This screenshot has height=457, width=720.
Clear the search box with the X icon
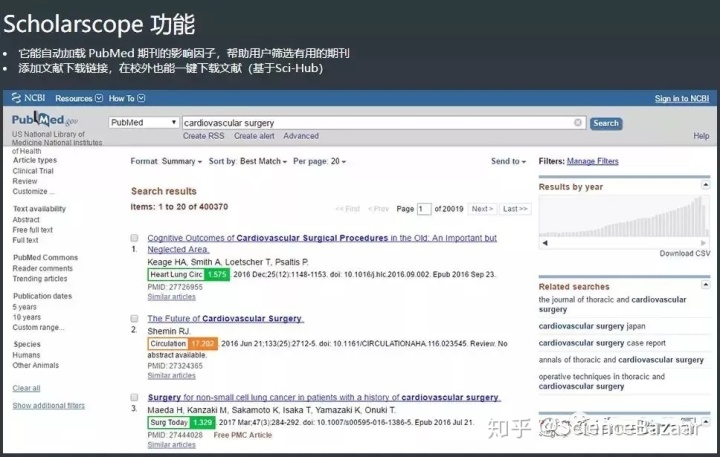578,123
